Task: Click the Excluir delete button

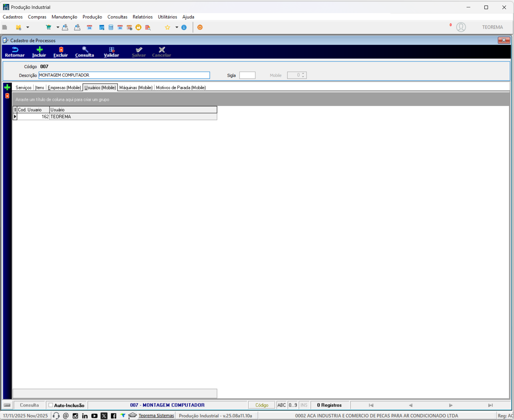Action: click(61, 52)
